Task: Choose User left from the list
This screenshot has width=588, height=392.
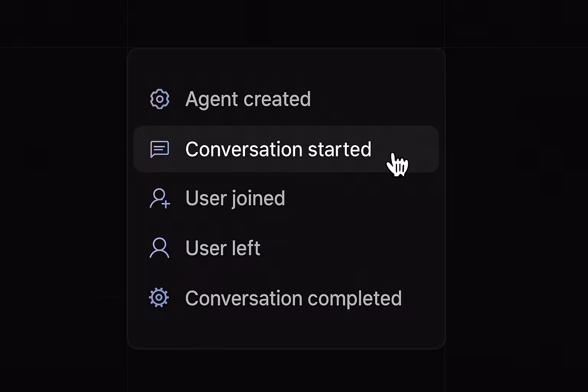Action: click(222, 248)
